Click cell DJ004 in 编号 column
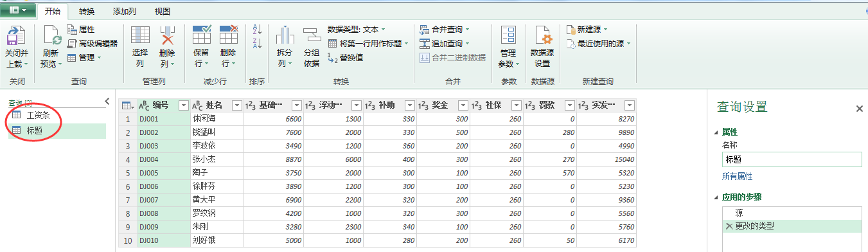 163,159
